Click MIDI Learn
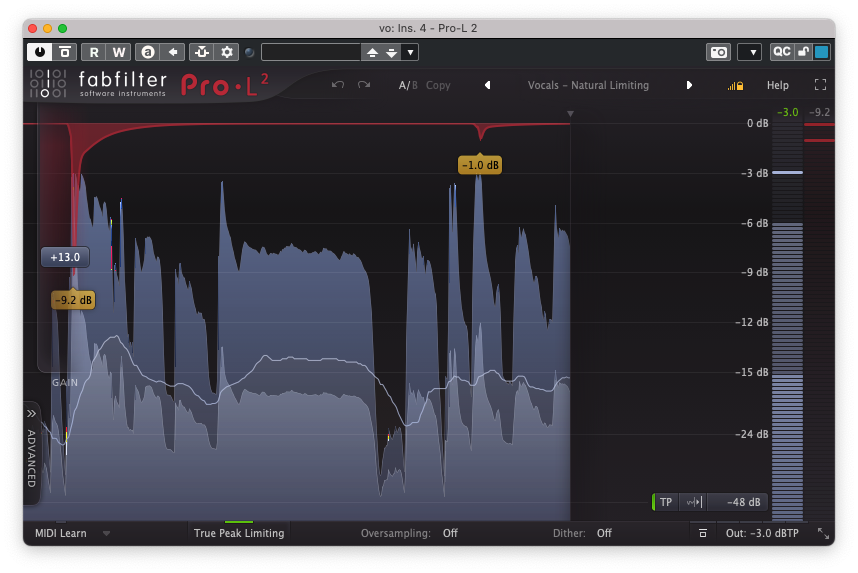This screenshot has height=573, width=858. tap(61, 534)
